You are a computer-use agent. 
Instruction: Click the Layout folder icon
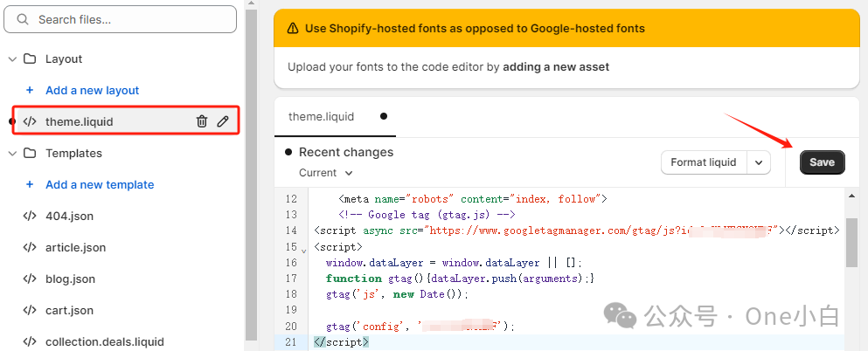click(x=30, y=59)
